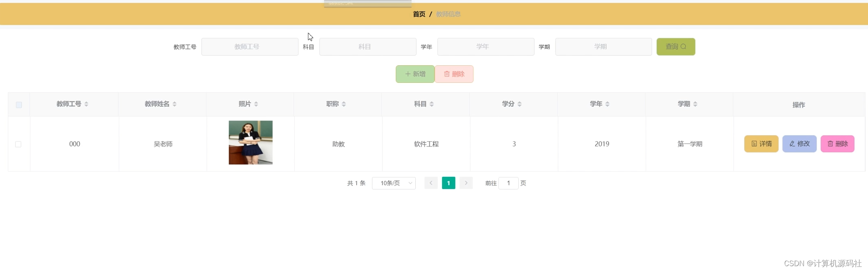Focus the 学年 search input

485,47
